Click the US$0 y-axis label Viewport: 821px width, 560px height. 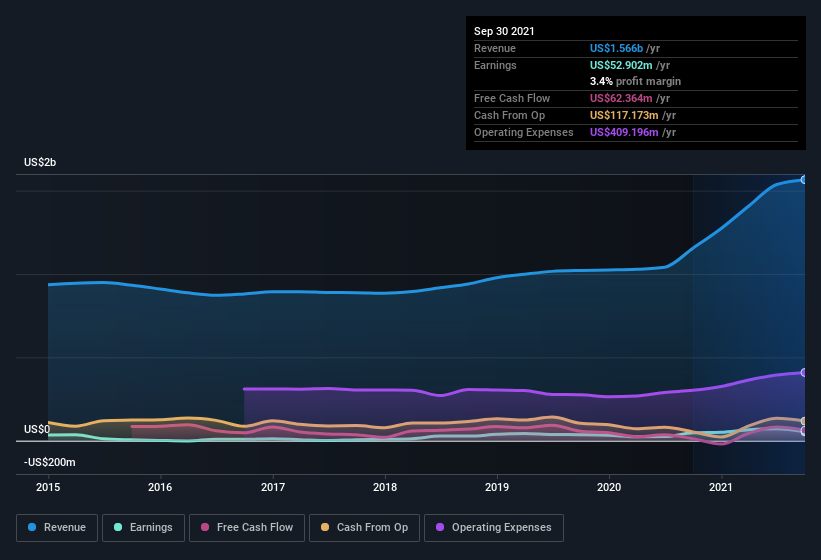click(x=37, y=429)
